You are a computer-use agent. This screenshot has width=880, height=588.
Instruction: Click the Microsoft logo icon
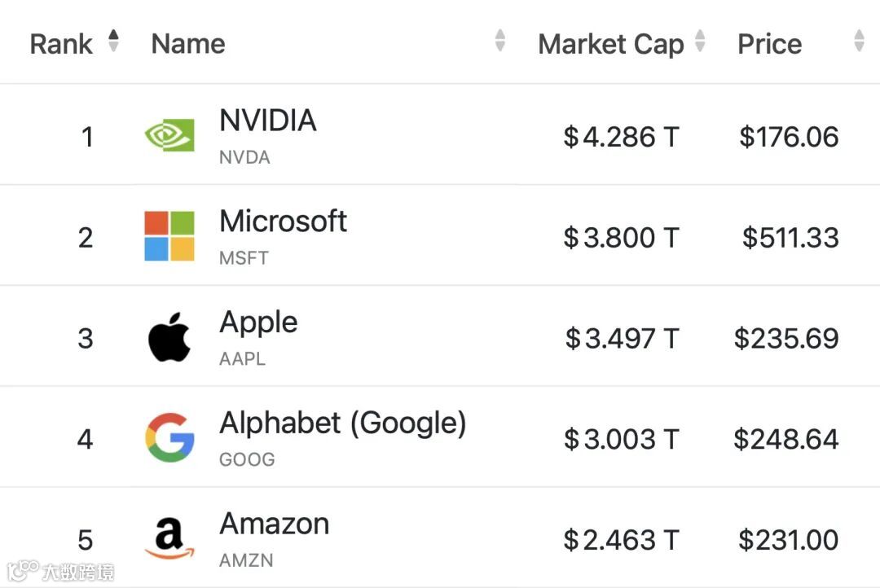(169, 236)
